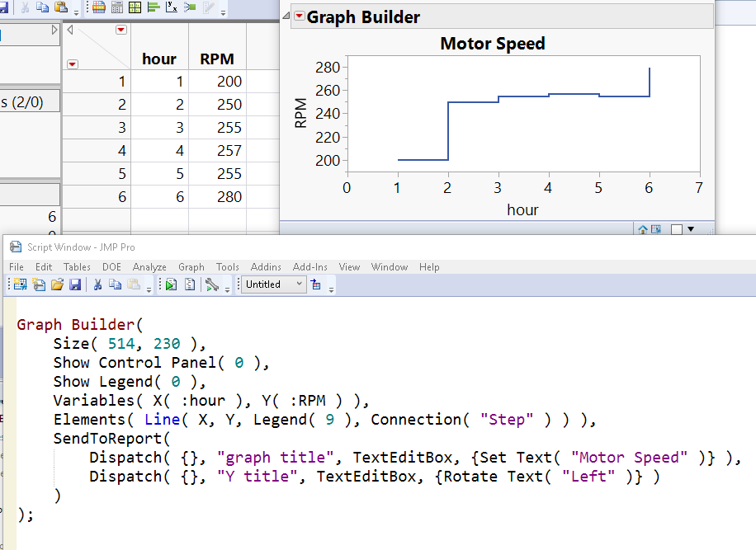
Task: Click the Motor Speed graph title
Action: click(x=493, y=44)
